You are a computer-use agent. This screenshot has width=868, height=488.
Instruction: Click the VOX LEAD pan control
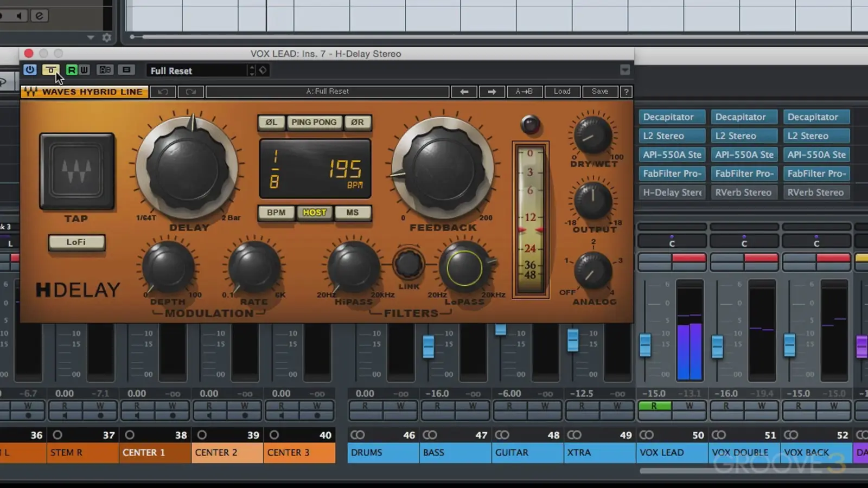[672, 242]
